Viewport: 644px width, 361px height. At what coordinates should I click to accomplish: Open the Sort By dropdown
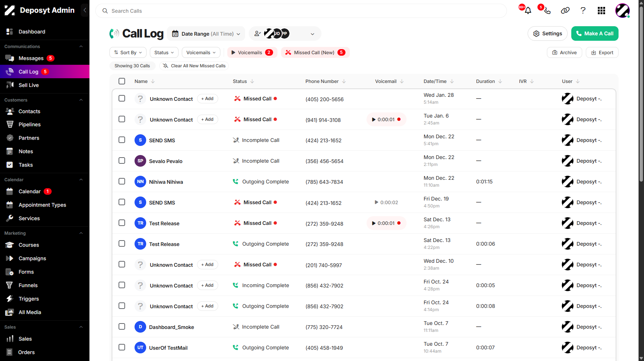click(128, 52)
